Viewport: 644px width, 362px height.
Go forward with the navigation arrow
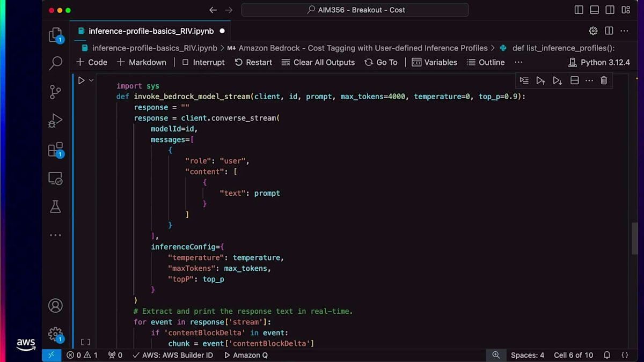[229, 10]
